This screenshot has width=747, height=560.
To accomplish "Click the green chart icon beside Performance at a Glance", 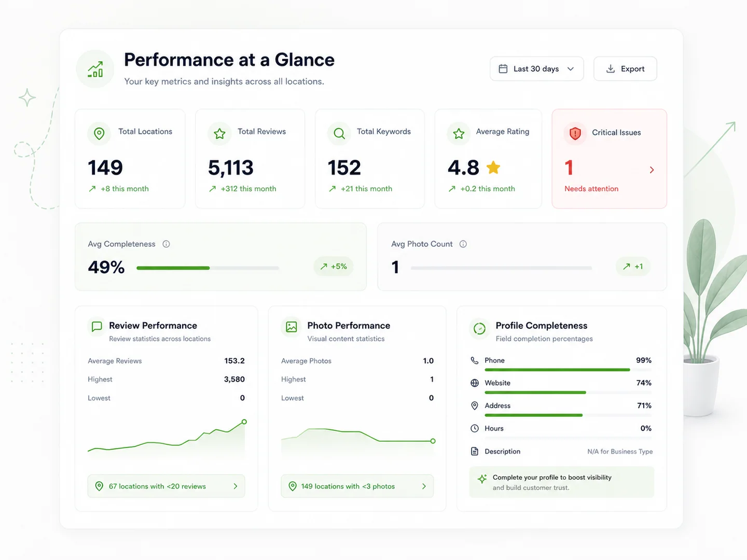I will [x=95, y=69].
